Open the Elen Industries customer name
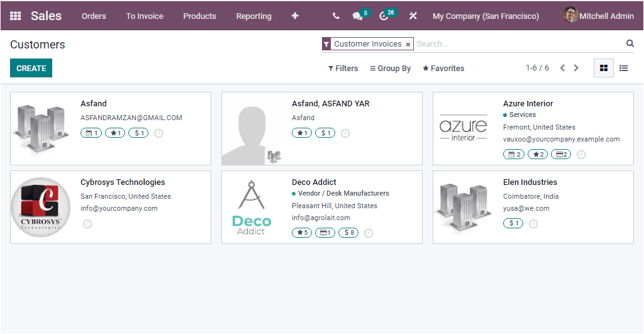The image size is (644, 334). pos(530,182)
